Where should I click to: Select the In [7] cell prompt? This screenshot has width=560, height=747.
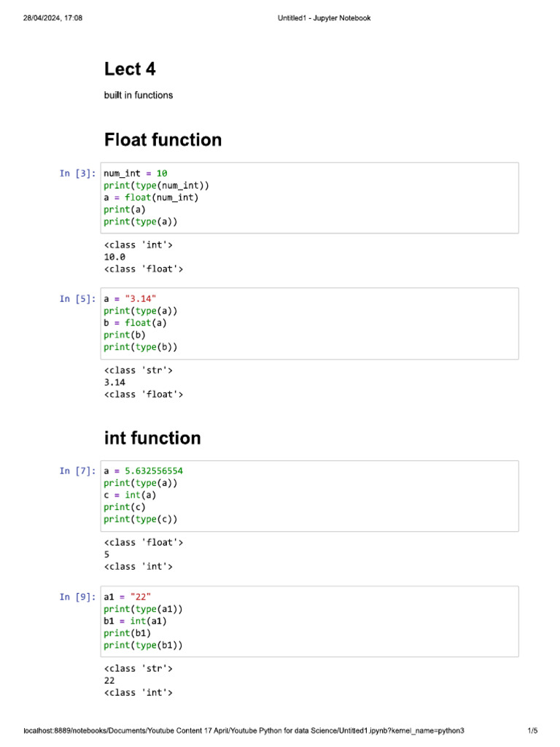pos(77,471)
